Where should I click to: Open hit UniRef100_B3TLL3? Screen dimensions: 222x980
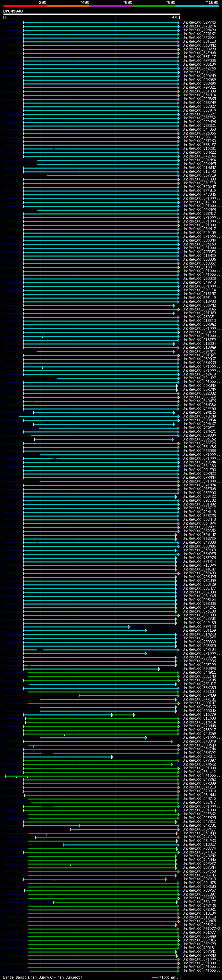pyautogui.click(x=199, y=41)
